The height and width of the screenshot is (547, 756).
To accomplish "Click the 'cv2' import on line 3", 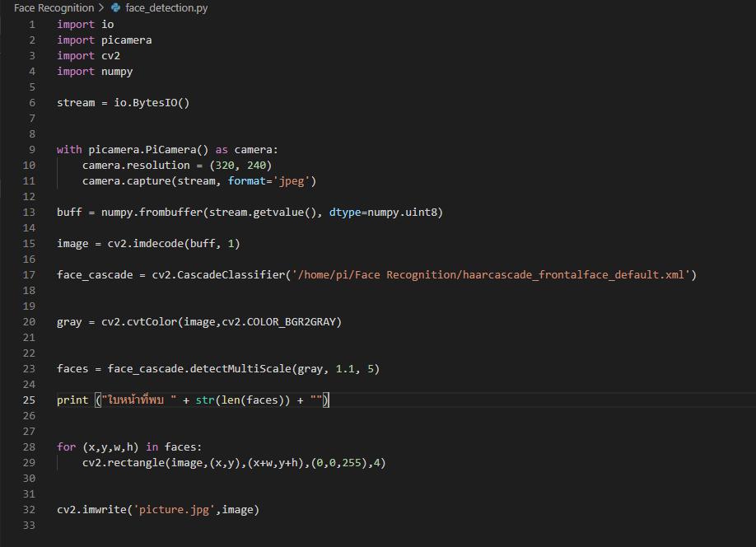I will tap(110, 55).
